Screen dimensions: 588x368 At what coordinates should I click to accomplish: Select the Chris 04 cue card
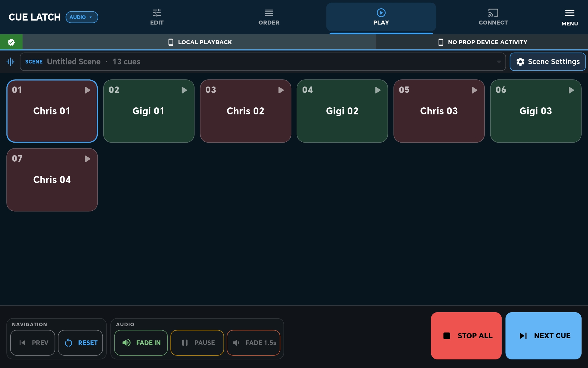coord(52,180)
